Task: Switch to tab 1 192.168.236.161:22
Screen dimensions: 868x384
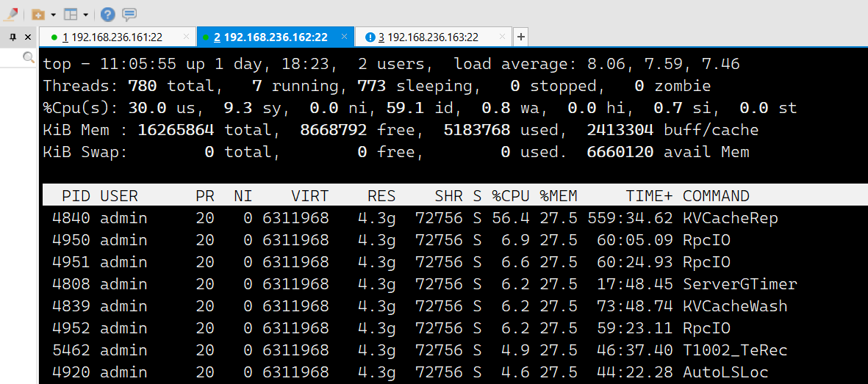Action: 118,37
